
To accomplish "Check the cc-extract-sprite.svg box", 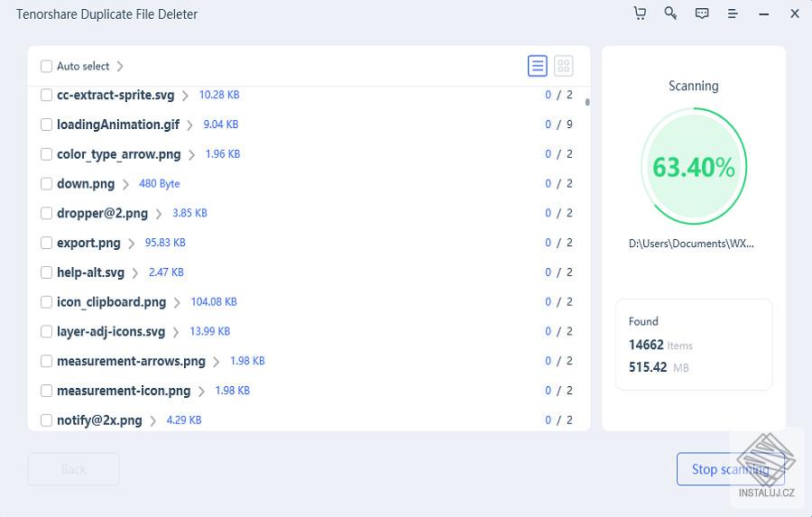I will click(x=46, y=95).
